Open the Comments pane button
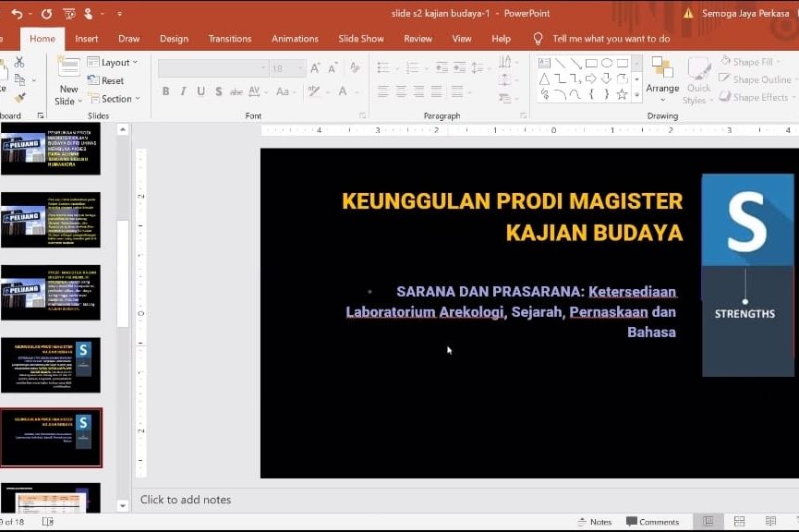This screenshot has width=799, height=532. pyautogui.click(x=652, y=522)
